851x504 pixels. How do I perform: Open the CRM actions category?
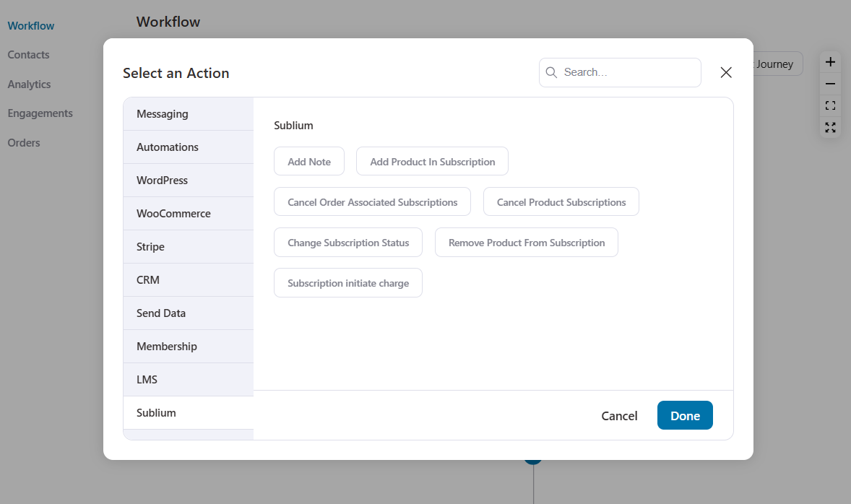tap(147, 279)
